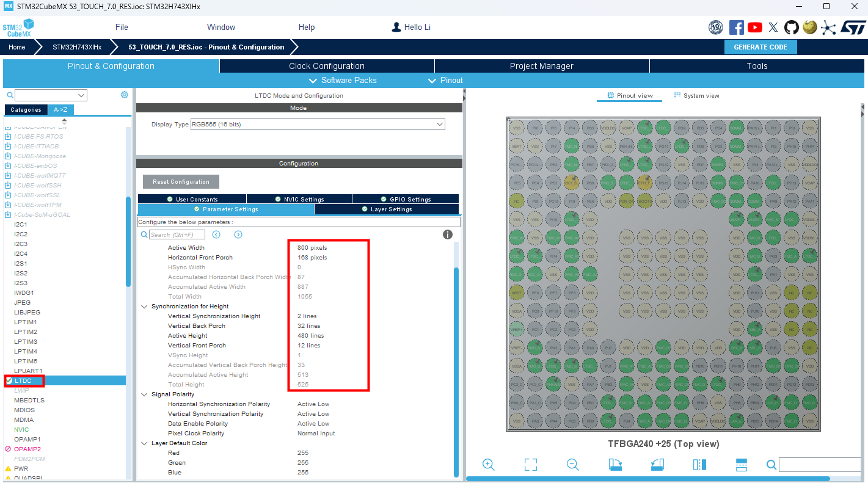
Task: Open the ST community network icon
Action: click(x=828, y=27)
